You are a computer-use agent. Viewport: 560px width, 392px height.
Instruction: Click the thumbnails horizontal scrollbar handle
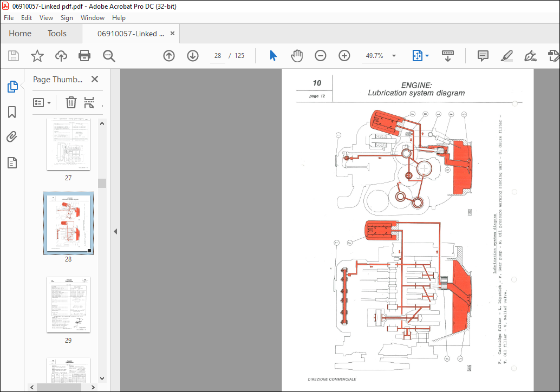click(x=59, y=387)
